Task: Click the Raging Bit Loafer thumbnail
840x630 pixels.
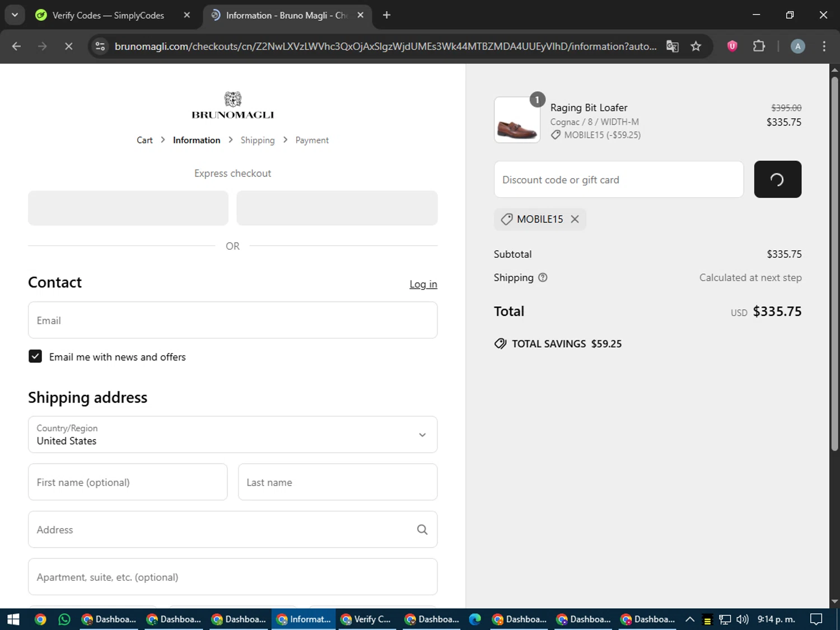Action: (517, 120)
